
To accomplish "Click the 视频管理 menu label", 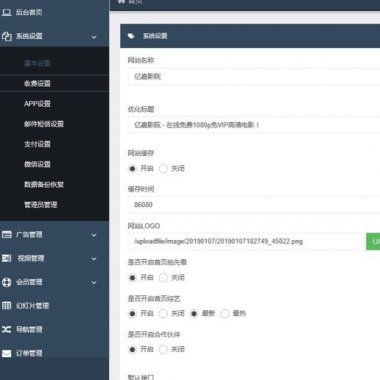I will tap(31, 258).
